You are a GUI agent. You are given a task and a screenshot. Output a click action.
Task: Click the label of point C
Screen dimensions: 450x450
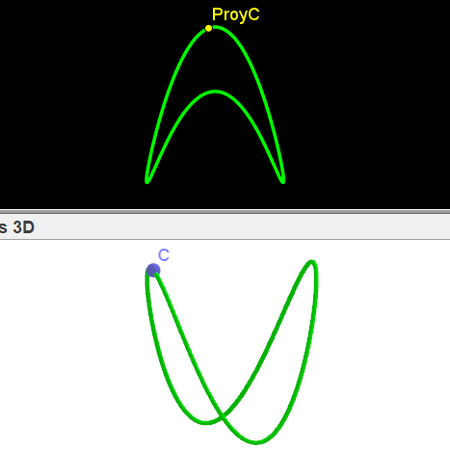point(164,255)
